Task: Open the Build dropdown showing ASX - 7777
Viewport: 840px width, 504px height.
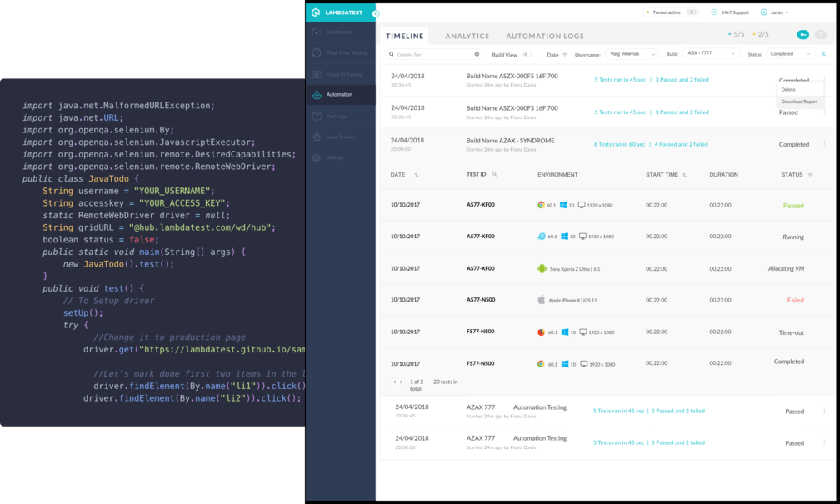Action: click(711, 54)
